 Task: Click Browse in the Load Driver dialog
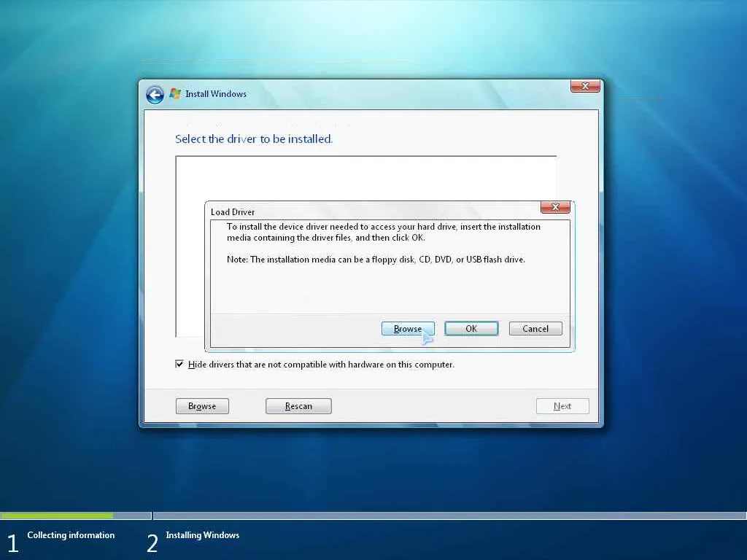408,329
